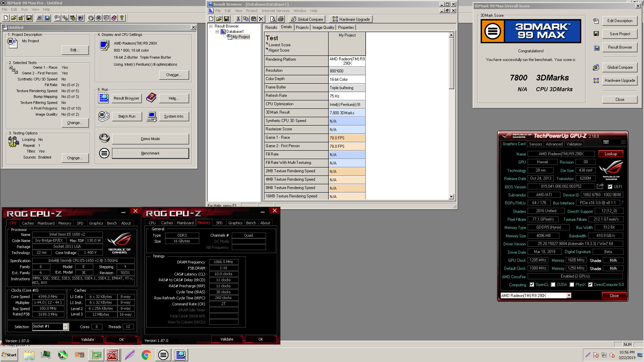Click Save floppy icon in 3DMark toolbar
This screenshot has width=644, height=362.
tap(29, 18)
